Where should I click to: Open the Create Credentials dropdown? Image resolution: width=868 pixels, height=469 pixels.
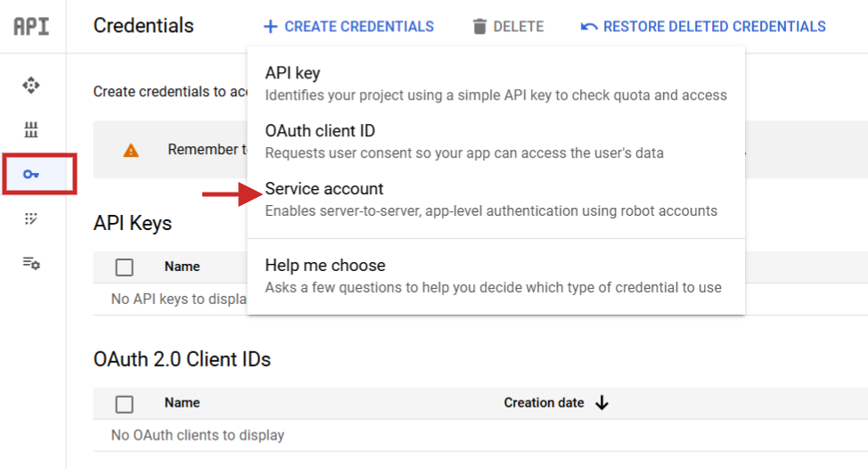348,27
